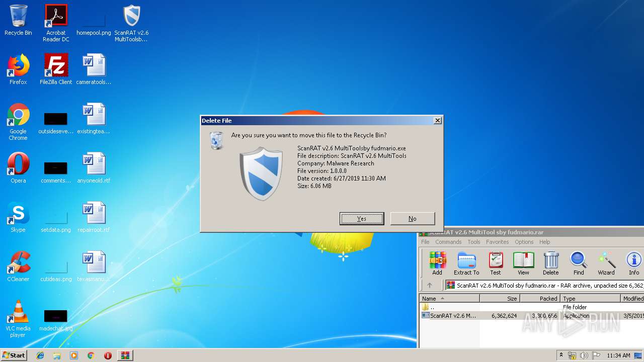The image size is (644, 362).
Task: Click WinRAR Extract To toolbar button
Action: [466, 263]
